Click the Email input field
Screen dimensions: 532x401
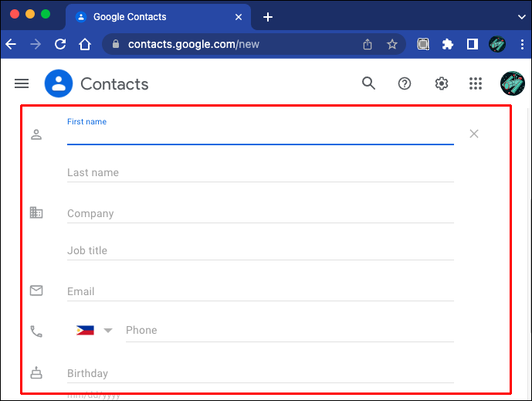(x=260, y=291)
